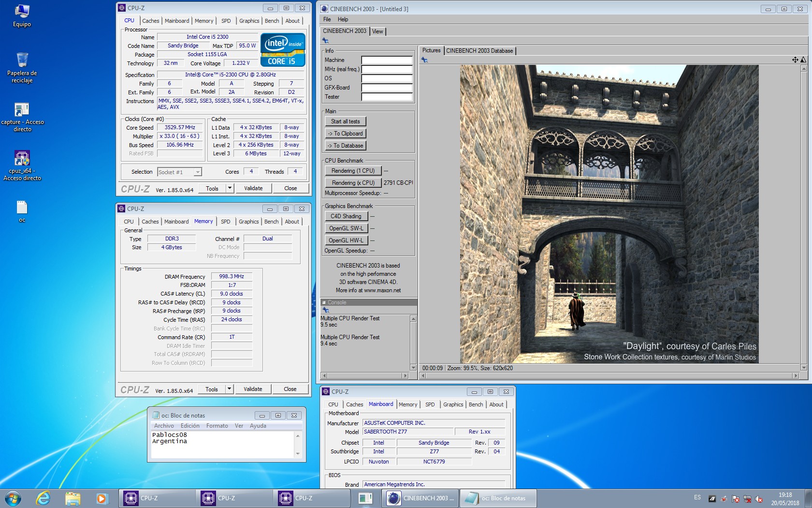This screenshot has height=508, width=812.
Task: Click the pin icon in Console panel
Action: coord(326,310)
